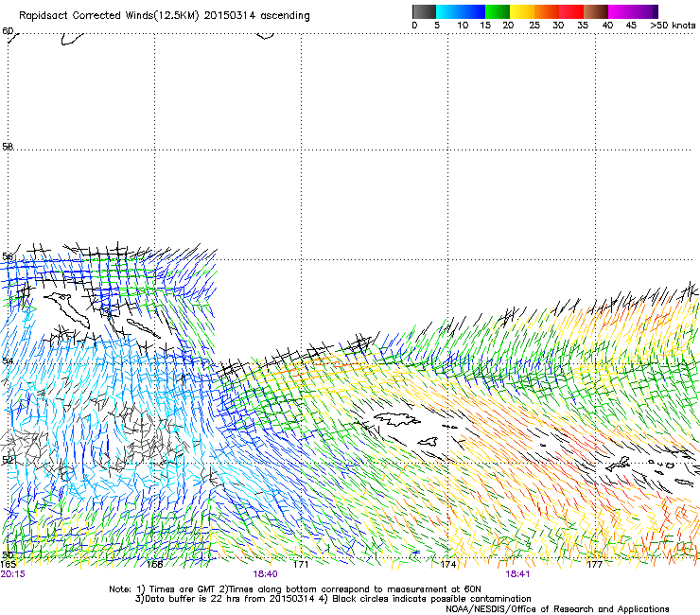This screenshot has height=615, width=700.
Task: Click the large island outline near 172E 53N
Action: click(396, 419)
